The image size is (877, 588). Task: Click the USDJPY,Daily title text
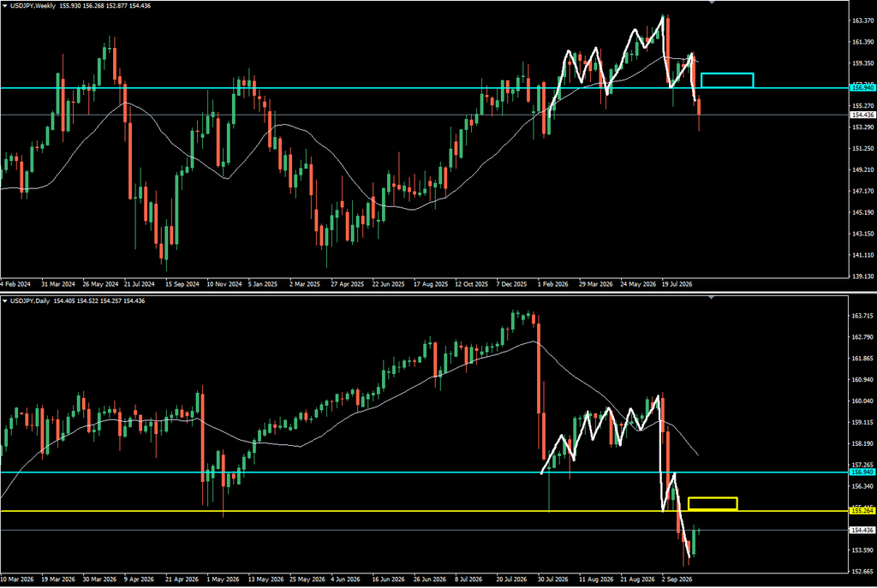coord(30,300)
